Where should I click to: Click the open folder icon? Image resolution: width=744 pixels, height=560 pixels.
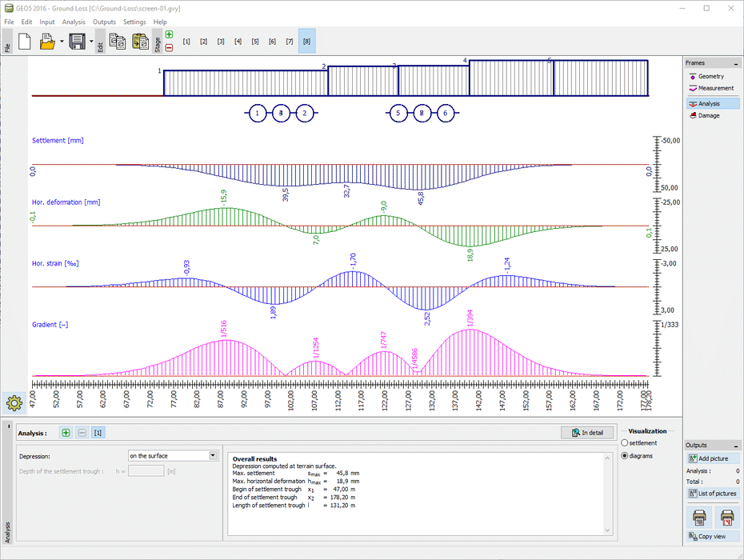(x=47, y=42)
